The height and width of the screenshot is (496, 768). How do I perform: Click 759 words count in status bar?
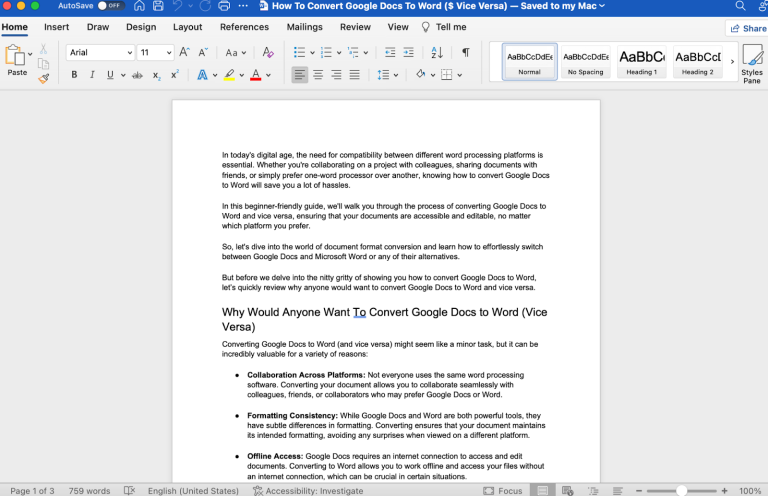pyautogui.click(x=89, y=491)
